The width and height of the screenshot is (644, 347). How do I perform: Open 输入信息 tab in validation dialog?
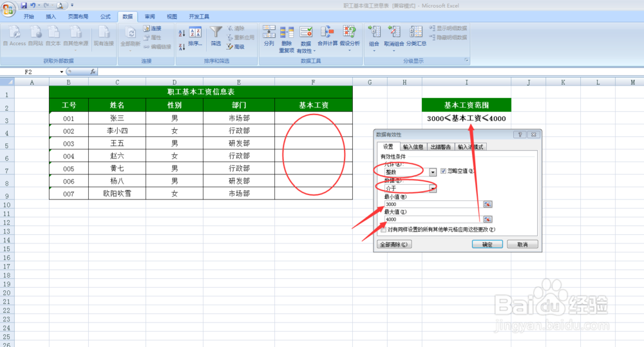point(413,147)
